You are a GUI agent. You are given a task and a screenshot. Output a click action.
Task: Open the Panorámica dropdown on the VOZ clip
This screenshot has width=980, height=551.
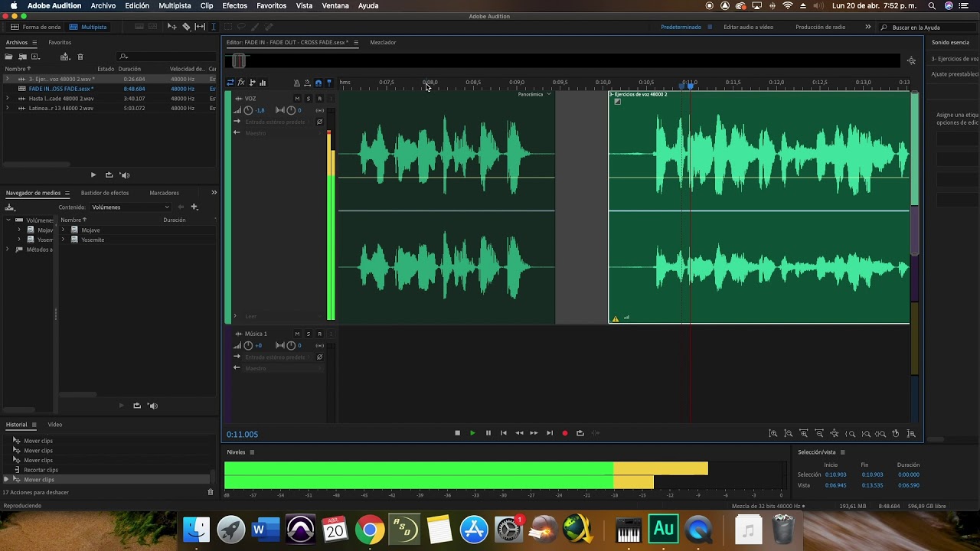[x=534, y=94]
